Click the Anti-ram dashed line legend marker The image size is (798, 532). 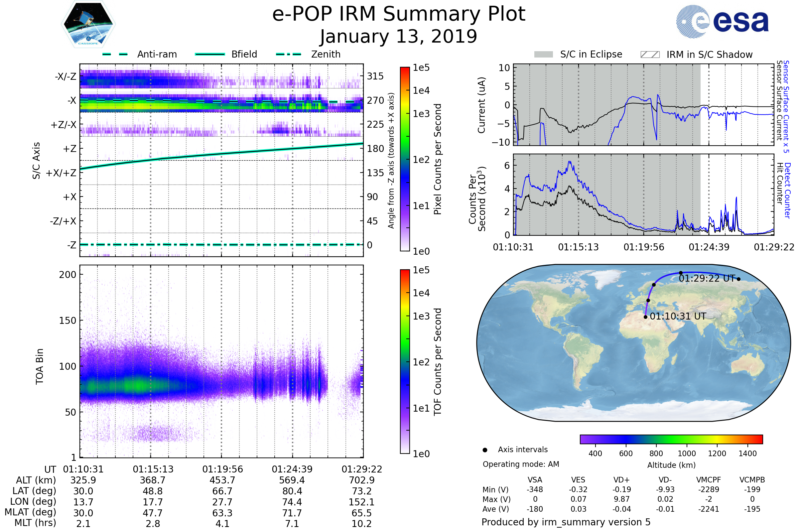coord(115,54)
